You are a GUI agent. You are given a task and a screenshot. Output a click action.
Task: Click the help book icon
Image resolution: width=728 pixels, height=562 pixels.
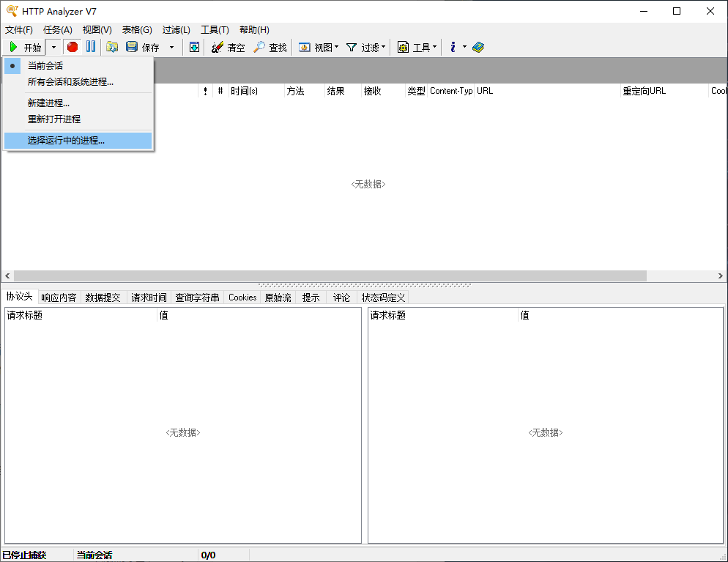[478, 47]
